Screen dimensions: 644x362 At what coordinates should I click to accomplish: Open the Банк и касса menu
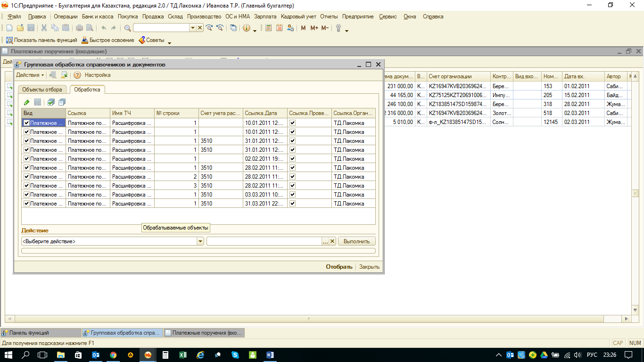coord(98,16)
